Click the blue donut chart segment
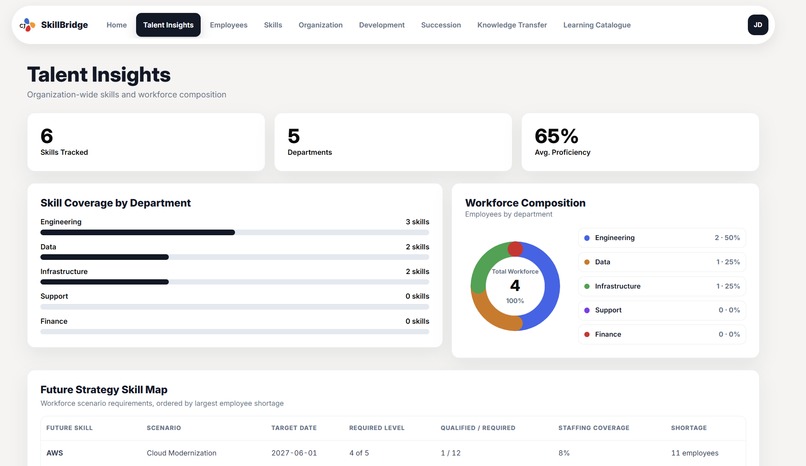This screenshot has height=466, width=806. tap(551, 286)
